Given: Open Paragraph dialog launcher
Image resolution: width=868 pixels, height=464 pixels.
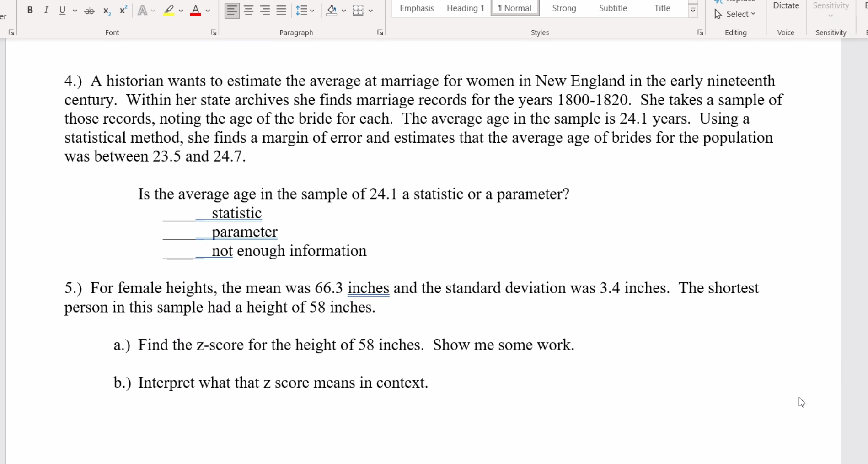Looking at the screenshot, I should 380,32.
